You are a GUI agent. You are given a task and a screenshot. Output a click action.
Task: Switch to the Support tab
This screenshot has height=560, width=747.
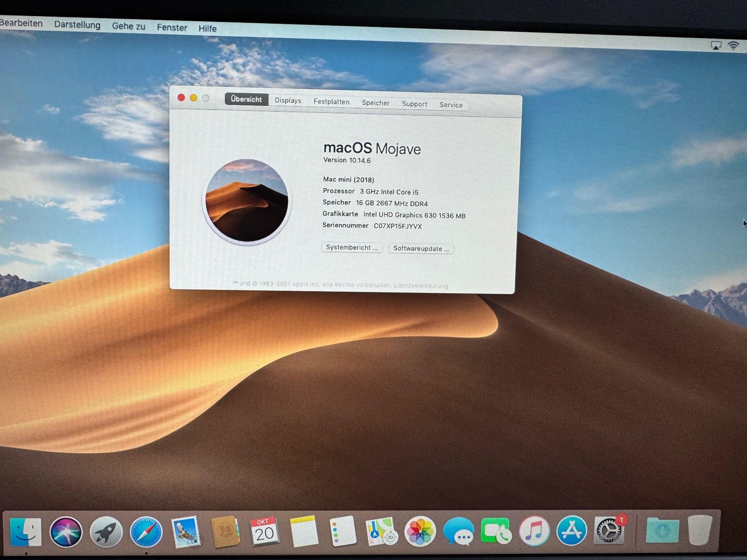click(415, 104)
